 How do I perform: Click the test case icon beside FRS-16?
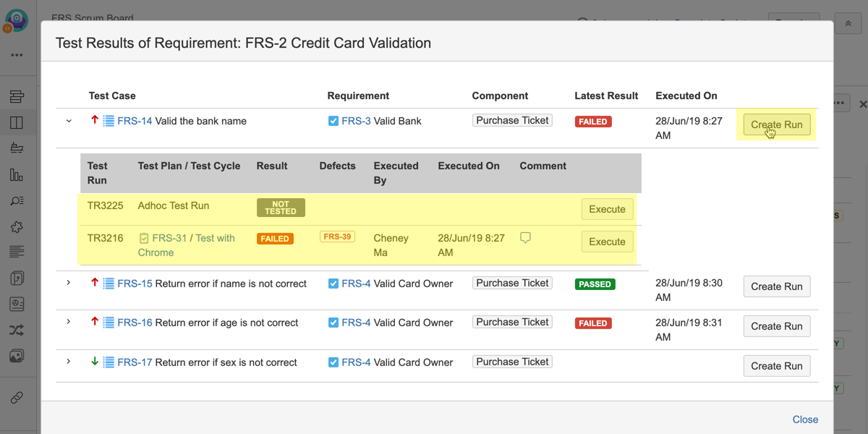click(109, 323)
